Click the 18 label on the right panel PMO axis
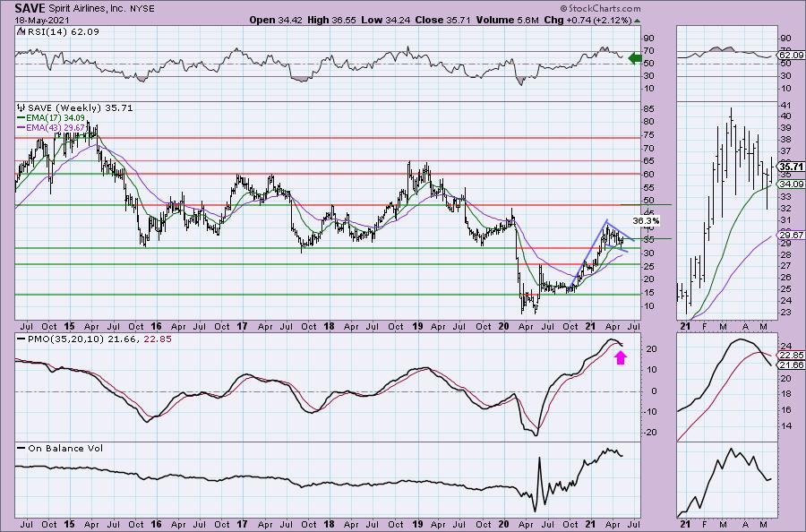Screen dimensions: 806x532 [785, 394]
